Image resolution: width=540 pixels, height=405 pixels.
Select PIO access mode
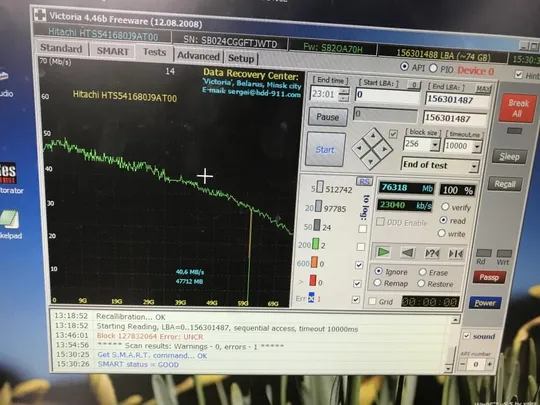click(433, 69)
